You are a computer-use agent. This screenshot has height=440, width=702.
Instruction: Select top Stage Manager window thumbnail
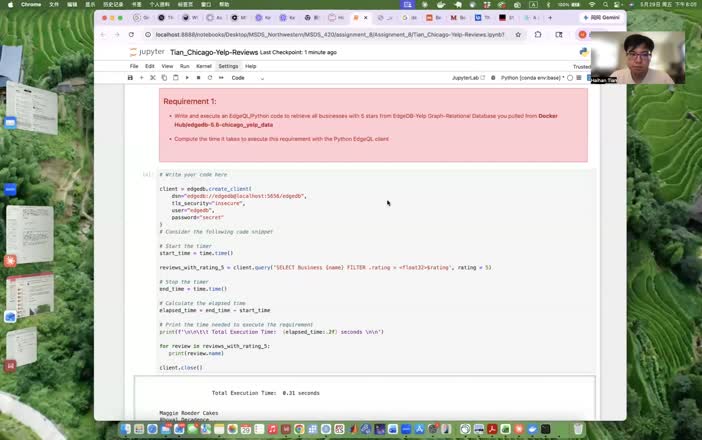31,107
